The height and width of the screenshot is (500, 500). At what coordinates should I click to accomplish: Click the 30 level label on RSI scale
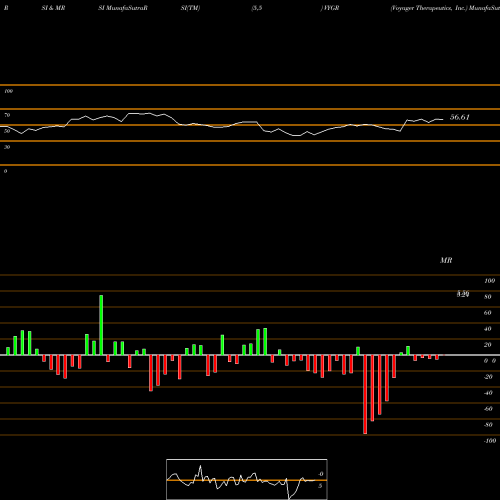[x=7, y=147]
